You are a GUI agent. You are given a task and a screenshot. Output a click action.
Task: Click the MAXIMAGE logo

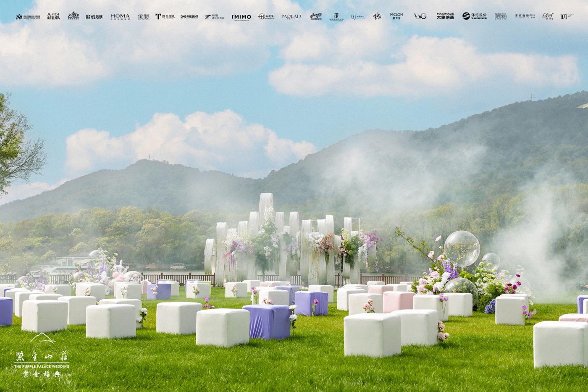(445, 16)
